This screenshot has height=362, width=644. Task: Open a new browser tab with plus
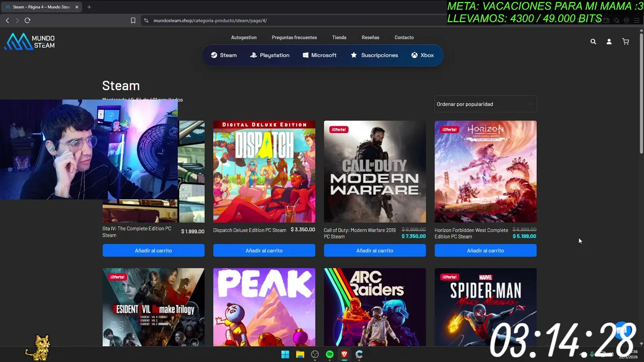click(89, 7)
